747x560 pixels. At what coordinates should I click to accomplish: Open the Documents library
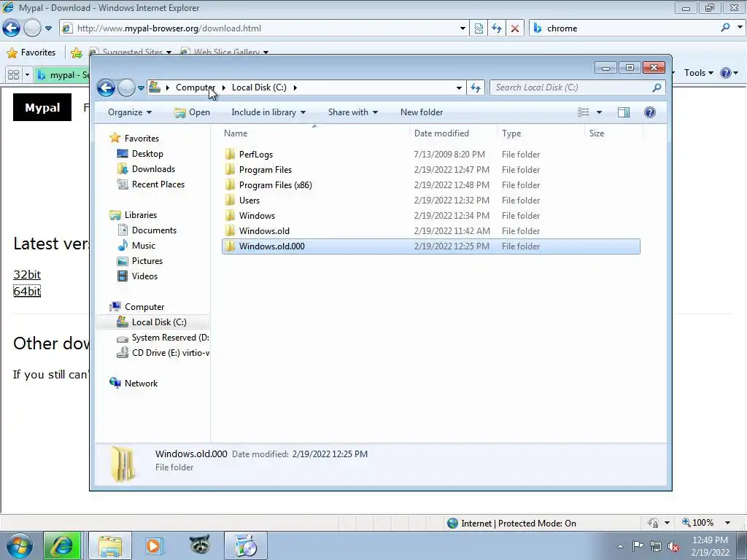click(x=154, y=230)
